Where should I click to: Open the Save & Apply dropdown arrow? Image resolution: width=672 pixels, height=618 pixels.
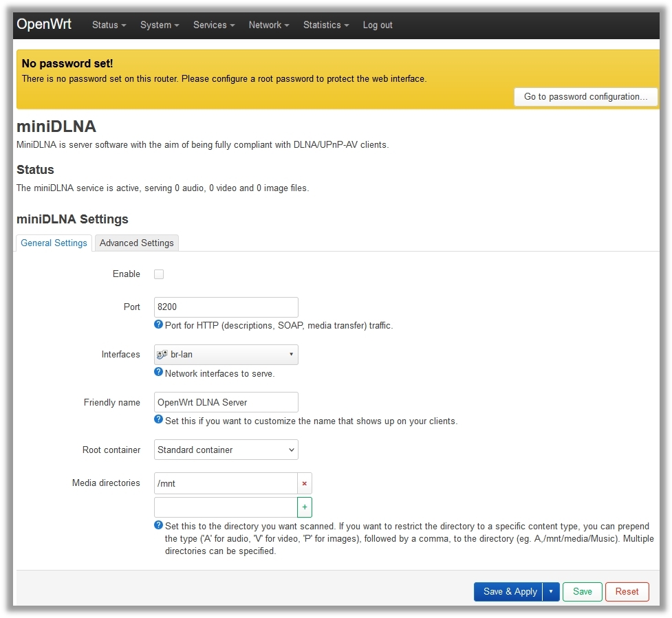551,592
